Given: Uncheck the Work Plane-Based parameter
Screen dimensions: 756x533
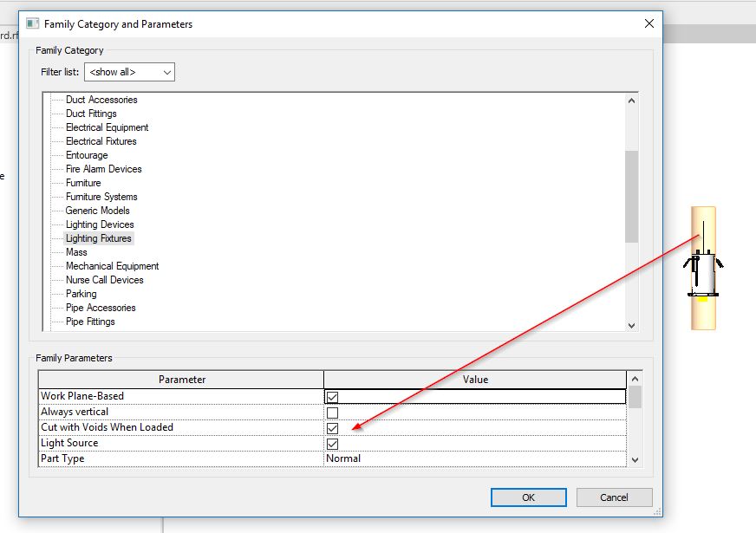Looking at the screenshot, I should point(331,396).
